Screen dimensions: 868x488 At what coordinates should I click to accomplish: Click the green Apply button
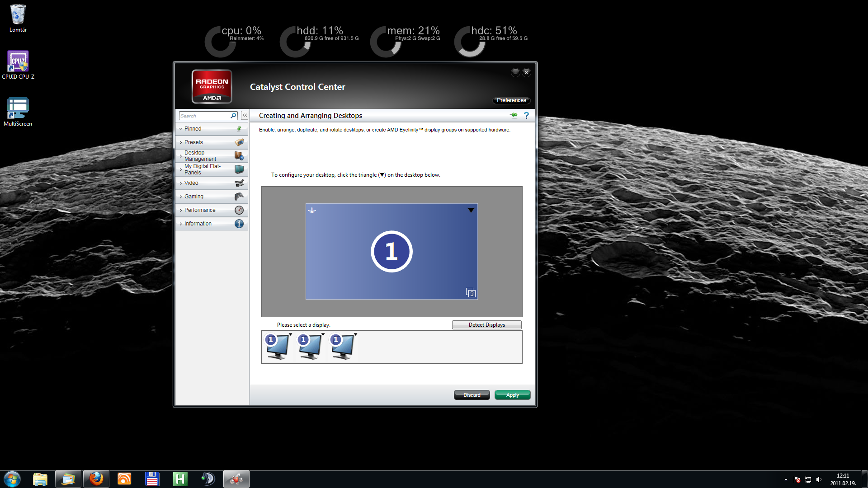point(512,395)
